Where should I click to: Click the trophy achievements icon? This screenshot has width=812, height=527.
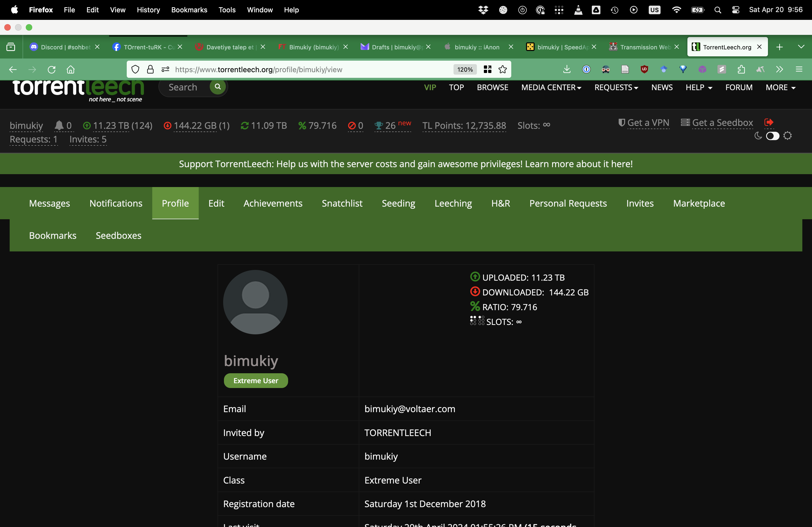[378, 126]
